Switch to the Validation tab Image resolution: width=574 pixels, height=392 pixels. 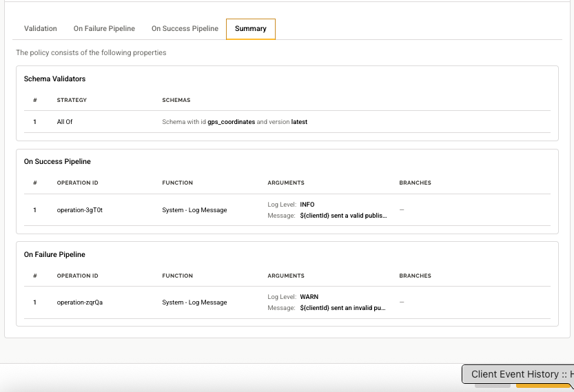point(40,28)
